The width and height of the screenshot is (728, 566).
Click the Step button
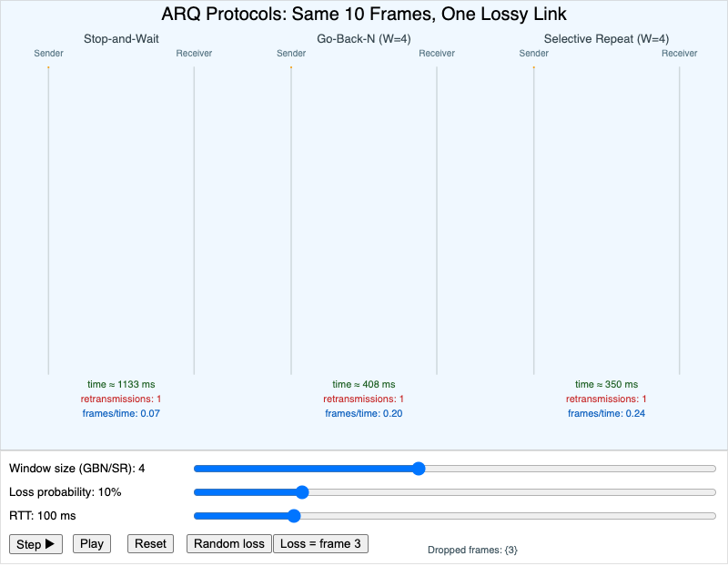point(35,544)
